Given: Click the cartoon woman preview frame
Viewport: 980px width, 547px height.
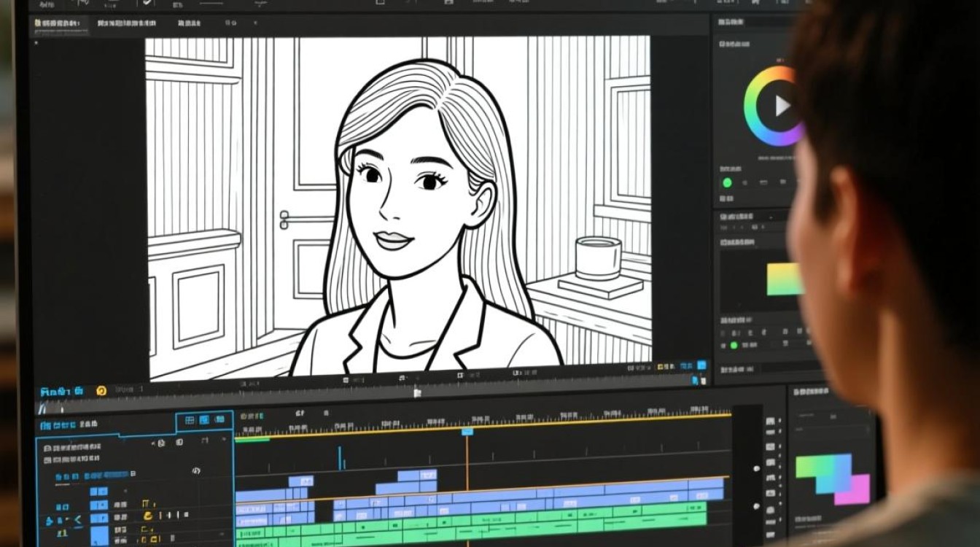Looking at the screenshot, I should pyautogui.click(x=397, y=208).
